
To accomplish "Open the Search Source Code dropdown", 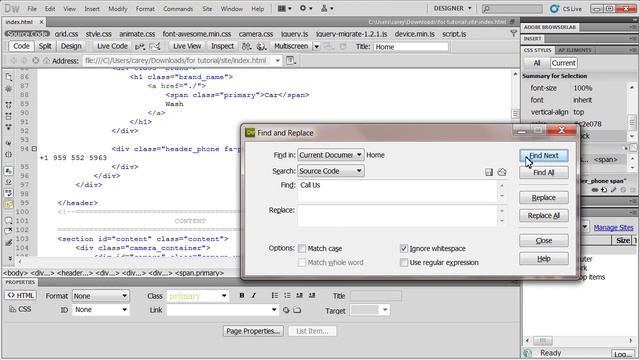I will (330, 171).
